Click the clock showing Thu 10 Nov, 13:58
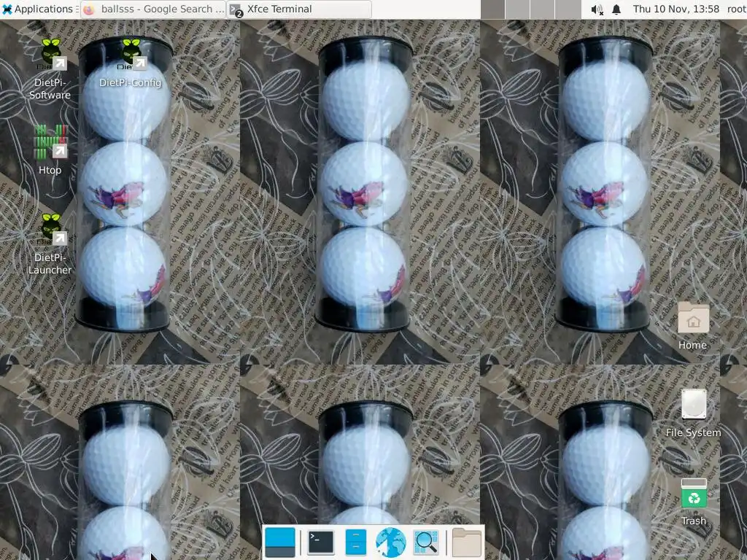 pyautogui.click(x=676, y=9)
